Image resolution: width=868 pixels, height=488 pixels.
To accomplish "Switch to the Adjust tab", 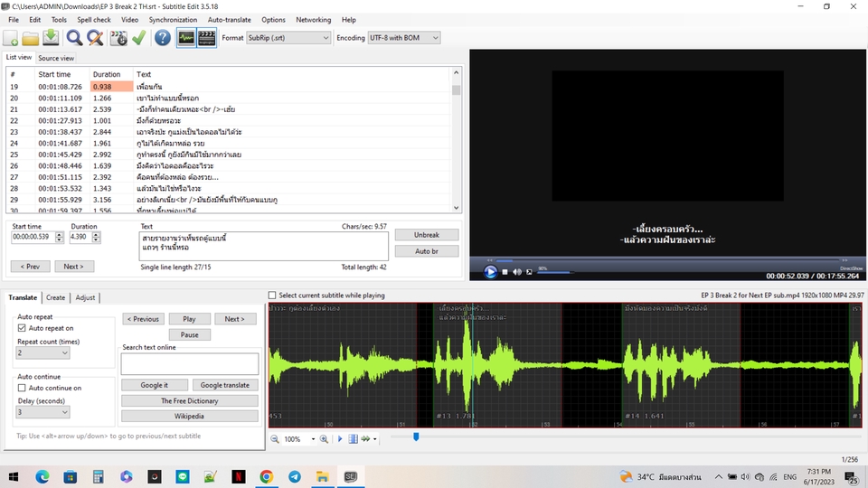I will (85, 297).
